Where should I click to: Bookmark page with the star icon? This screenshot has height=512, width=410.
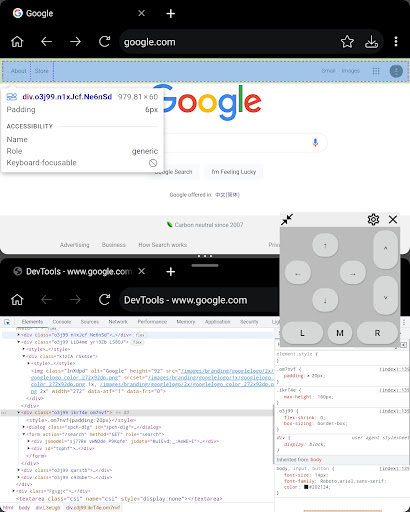(x=347, y=42)
